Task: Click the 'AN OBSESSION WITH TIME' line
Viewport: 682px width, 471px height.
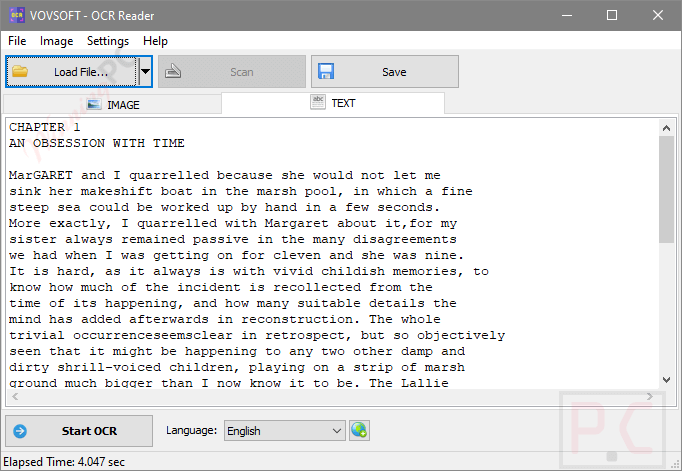Action: coord(97,143)
